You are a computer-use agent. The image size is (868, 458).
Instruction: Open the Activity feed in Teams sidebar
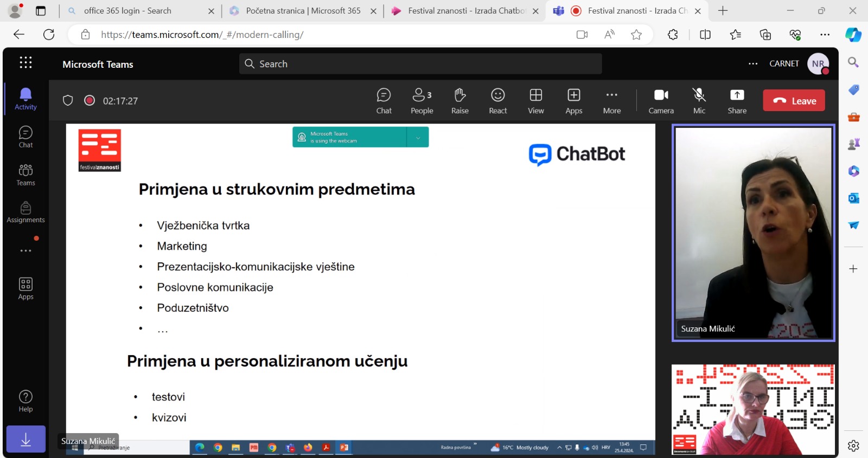pos(25,99)
